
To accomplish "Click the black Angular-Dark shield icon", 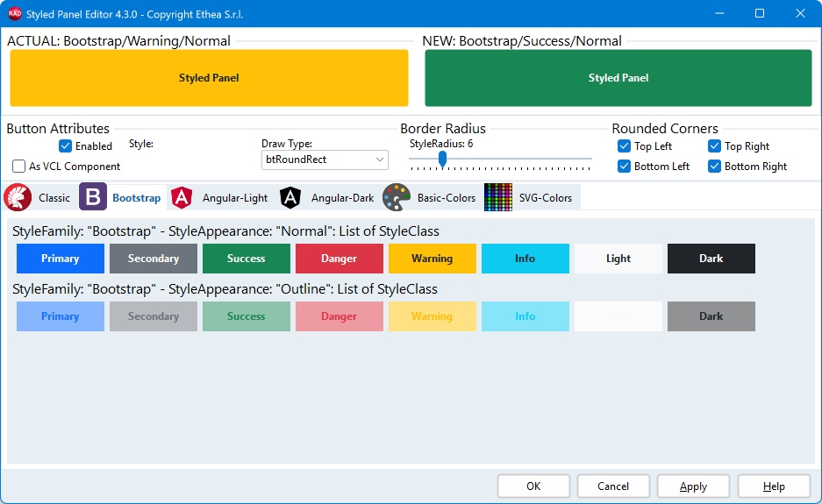I will tap(290, 197).
